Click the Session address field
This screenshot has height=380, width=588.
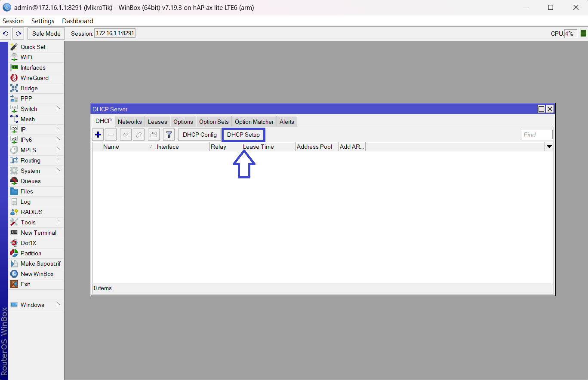pyautogui.click(x=115, y=34)
